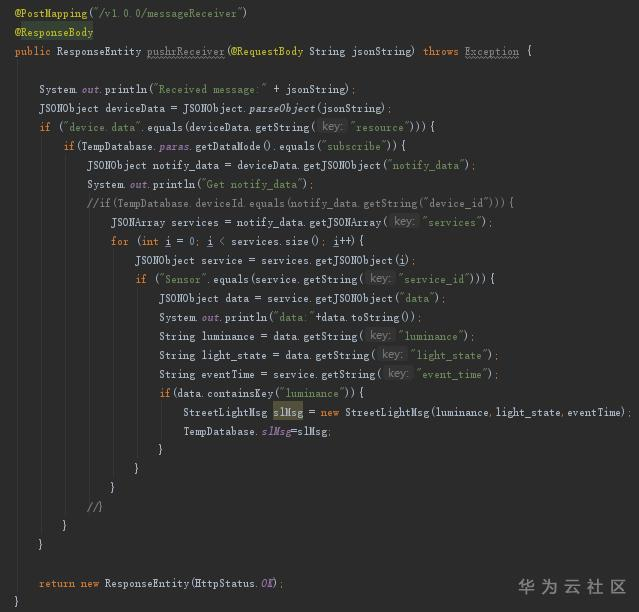Click the "service_id" string literal
This screenshot has height=612, width=639.
434,280
